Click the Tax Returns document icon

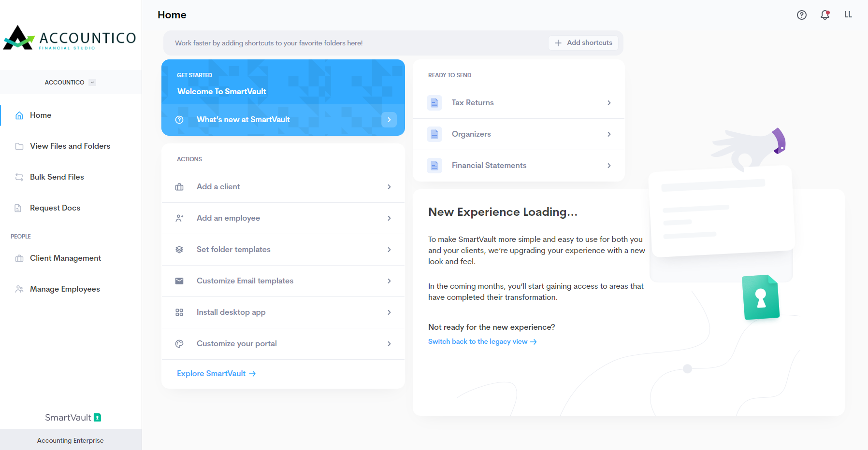coord(434,103)
